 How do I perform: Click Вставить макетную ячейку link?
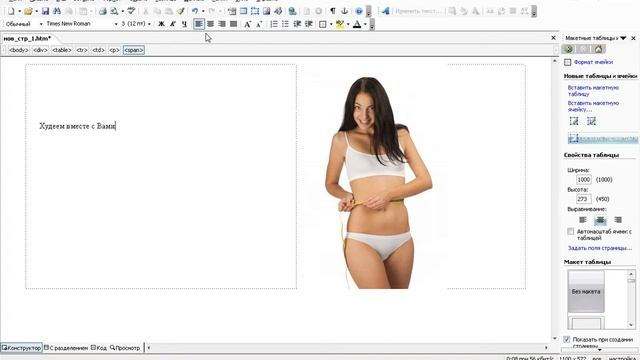click(x=593, y=106)
